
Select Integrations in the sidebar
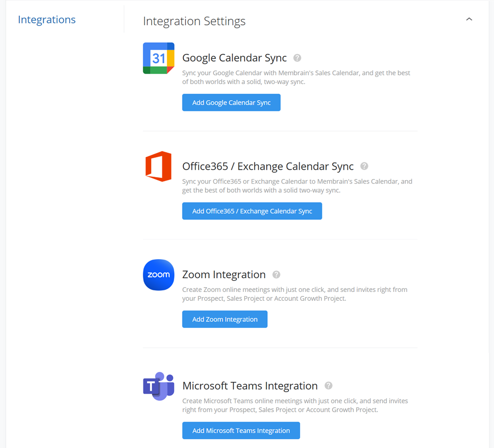(47, 20)
